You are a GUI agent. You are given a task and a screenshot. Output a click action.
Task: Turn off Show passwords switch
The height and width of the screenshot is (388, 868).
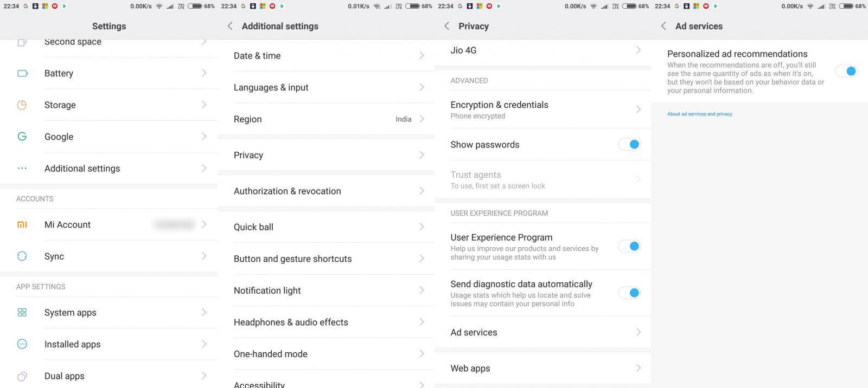coord(629,144)
